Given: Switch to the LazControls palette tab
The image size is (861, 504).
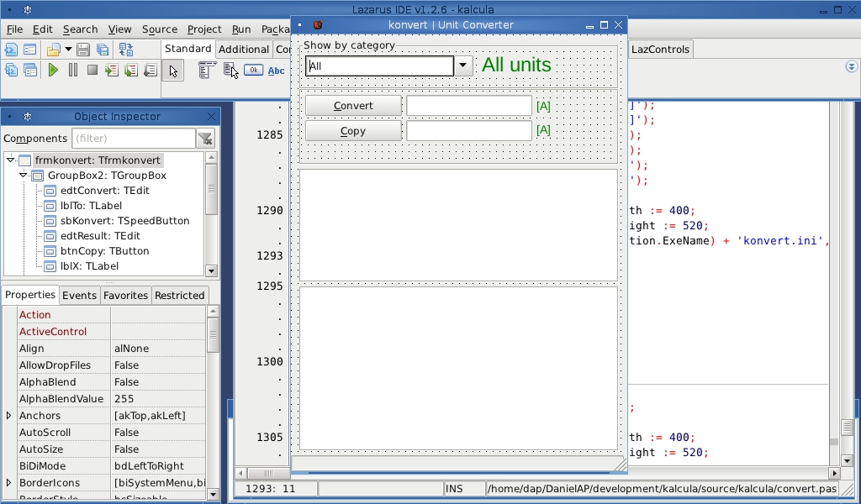Looking at the screenshot, I should pyautogui.click(x=660, y=49).
